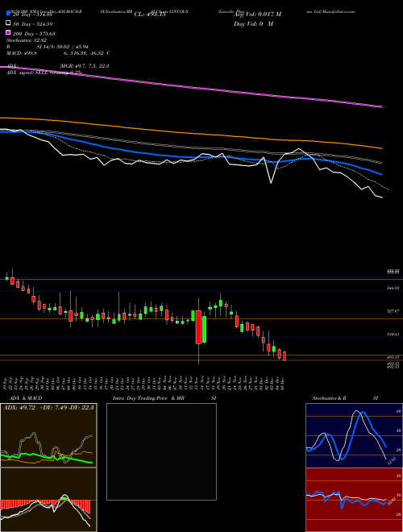This screenshot has height=532, width=403.
Task: Select the '50 Day = 524.59' legend text
Action: (32, 24)
